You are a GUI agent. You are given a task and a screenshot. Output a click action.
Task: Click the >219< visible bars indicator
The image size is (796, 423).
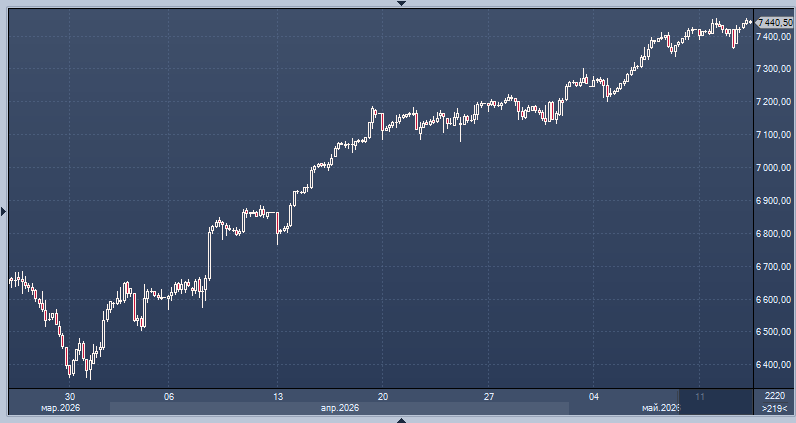coord(774,408)
